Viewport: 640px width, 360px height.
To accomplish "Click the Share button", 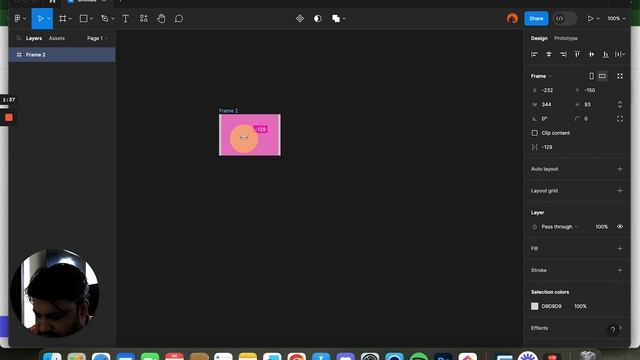I will click(x=536, y=18).
